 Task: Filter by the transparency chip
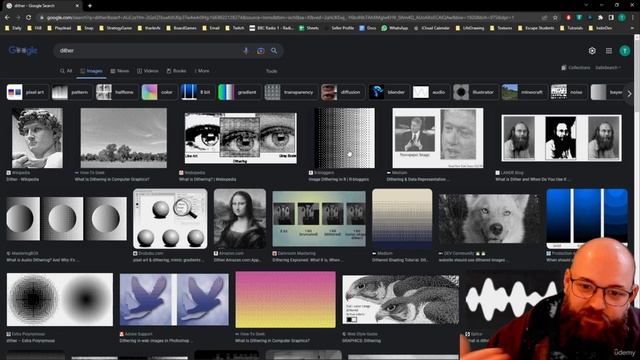pyautogui.click(x=290, y=92)
